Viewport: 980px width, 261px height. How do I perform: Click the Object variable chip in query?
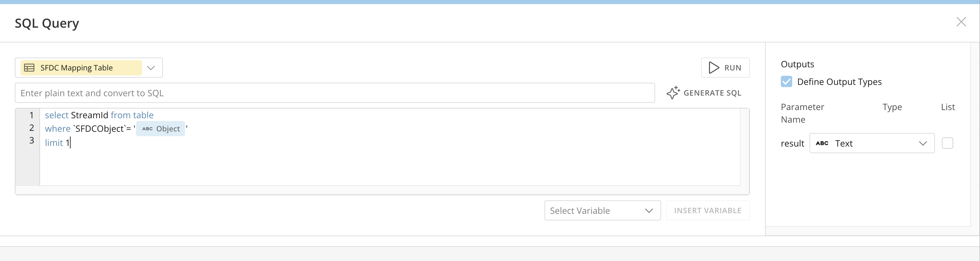(160, 129)
